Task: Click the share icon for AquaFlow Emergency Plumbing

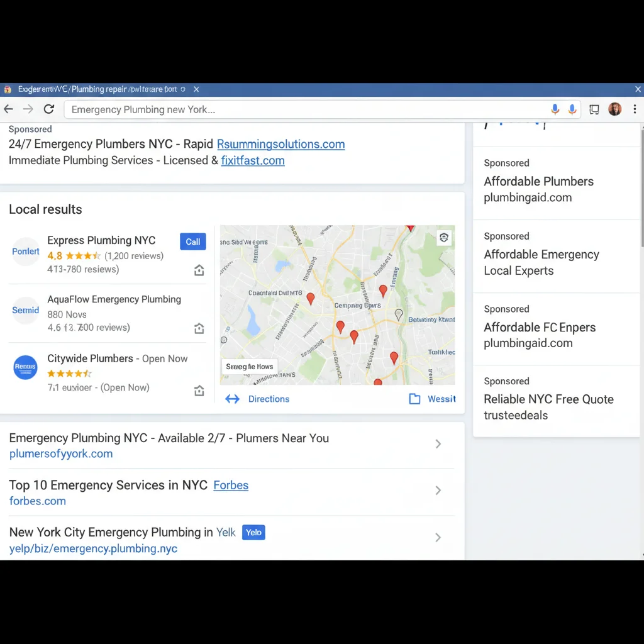Action: (199, 328)
